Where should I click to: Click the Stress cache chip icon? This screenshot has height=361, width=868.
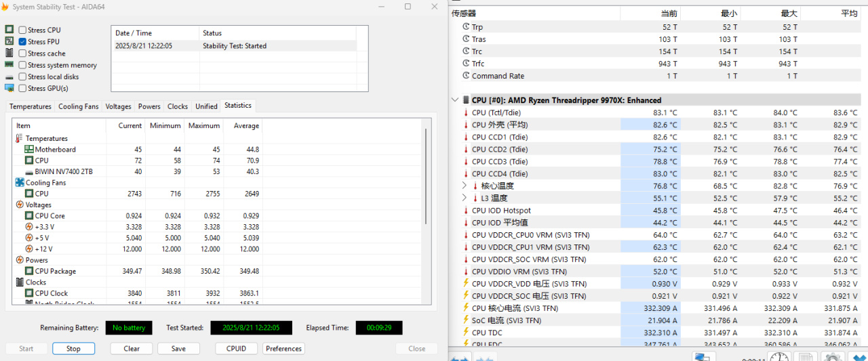click(9, 53)
